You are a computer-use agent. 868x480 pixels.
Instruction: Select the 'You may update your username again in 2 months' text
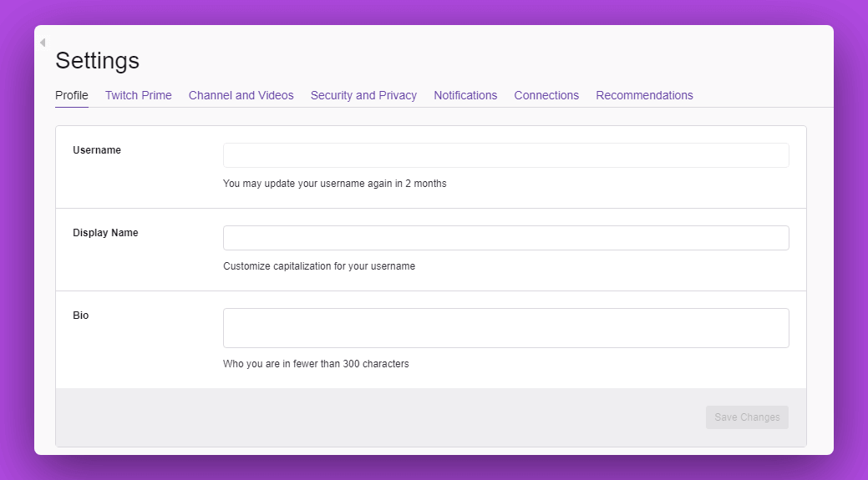(334, 184)
